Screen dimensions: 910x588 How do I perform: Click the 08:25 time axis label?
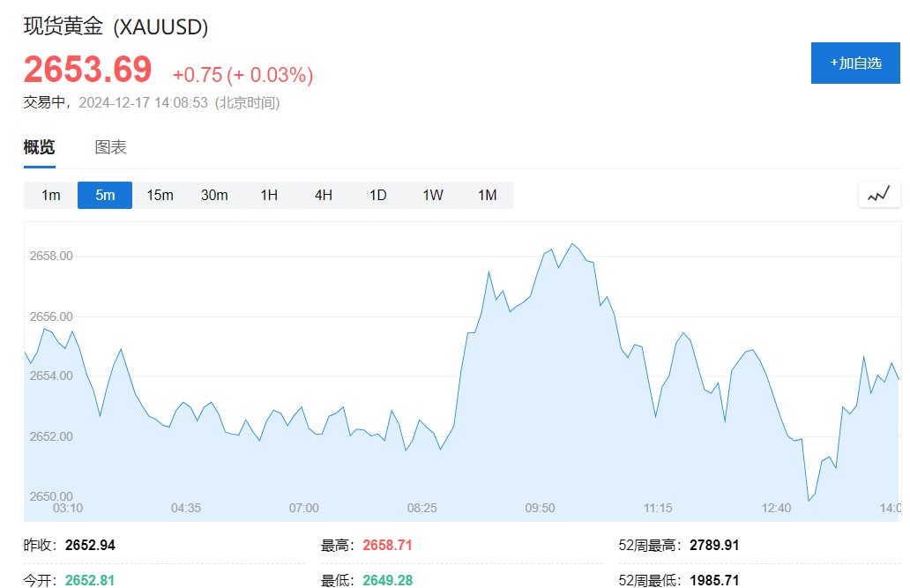[x=421, y=508]
